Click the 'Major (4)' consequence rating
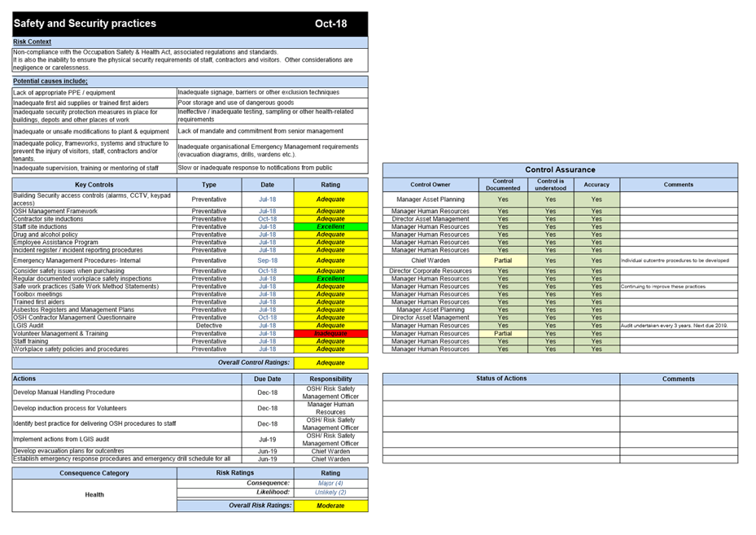Screen dimensions: 756x535 coord(330,483)
